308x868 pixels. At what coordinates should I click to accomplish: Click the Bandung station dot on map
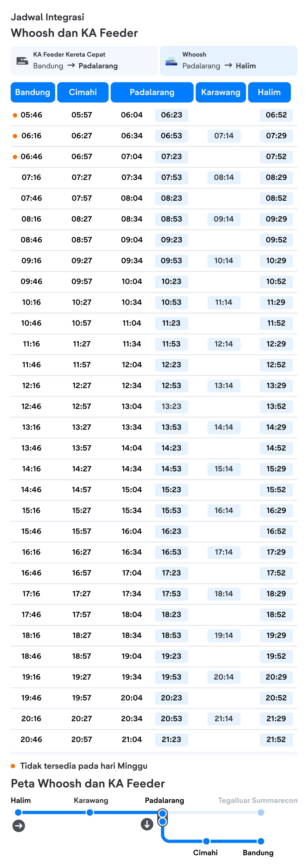tap(261, 841)
